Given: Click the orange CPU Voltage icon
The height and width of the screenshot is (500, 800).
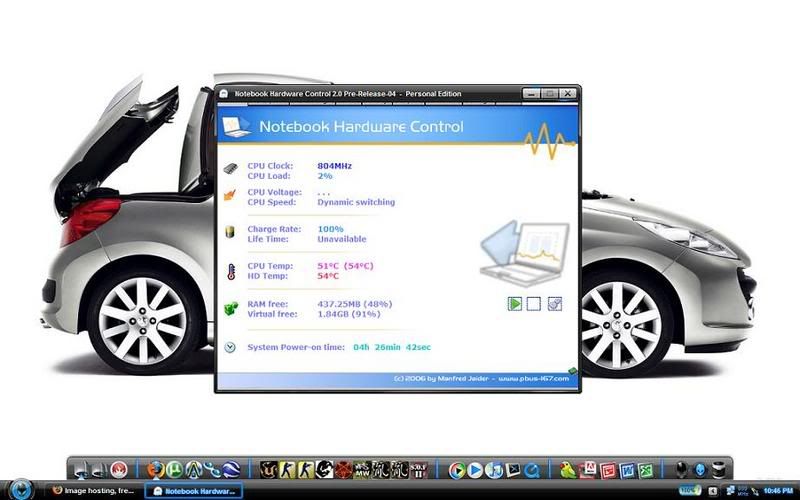Looking at the screenshot, I should (230, 196).
